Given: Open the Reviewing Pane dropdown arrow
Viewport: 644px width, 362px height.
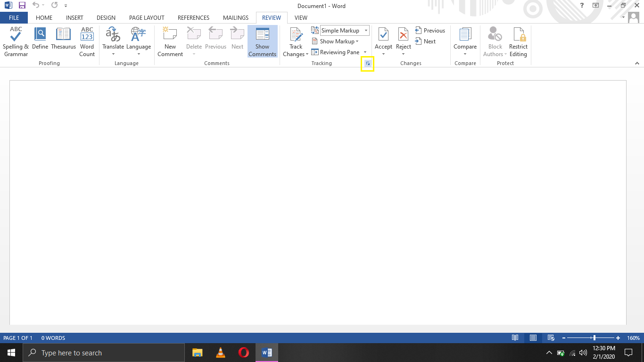Looking at the screenshot, I should coord(365,52).
